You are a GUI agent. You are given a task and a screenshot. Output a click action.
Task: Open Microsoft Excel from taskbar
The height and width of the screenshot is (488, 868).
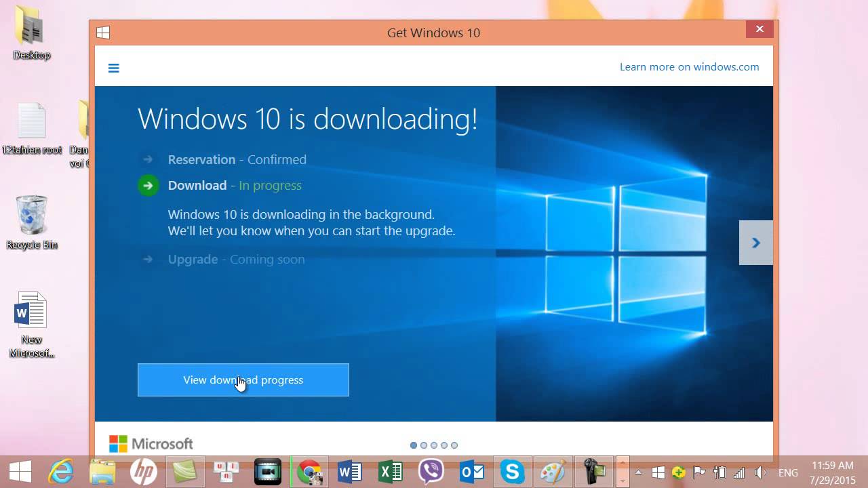coord(391,471)
